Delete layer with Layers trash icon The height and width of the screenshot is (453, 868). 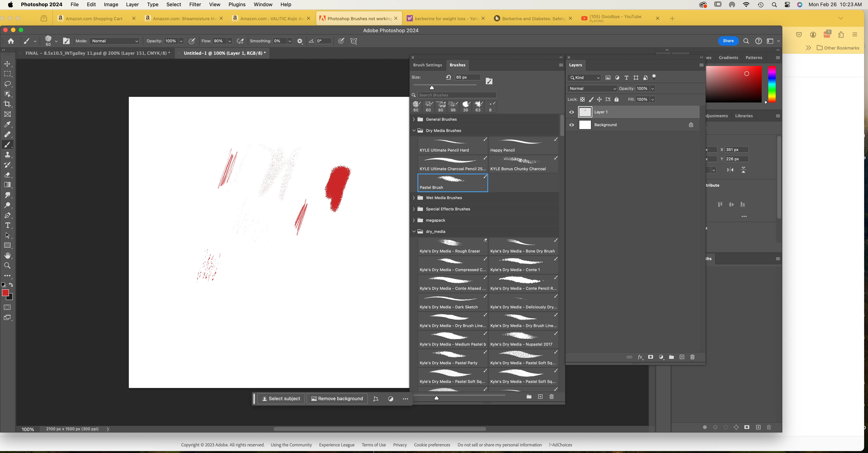[692, 357]
